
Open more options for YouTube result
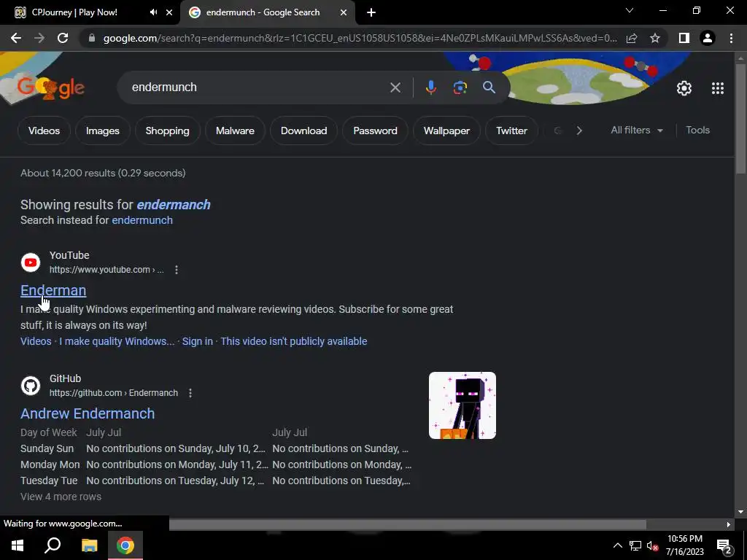click(177, 270)
